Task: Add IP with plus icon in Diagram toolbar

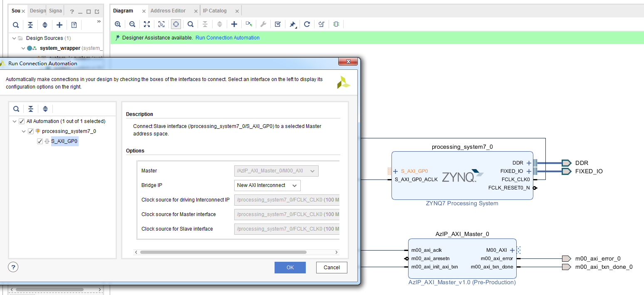Action: point(234,24)
